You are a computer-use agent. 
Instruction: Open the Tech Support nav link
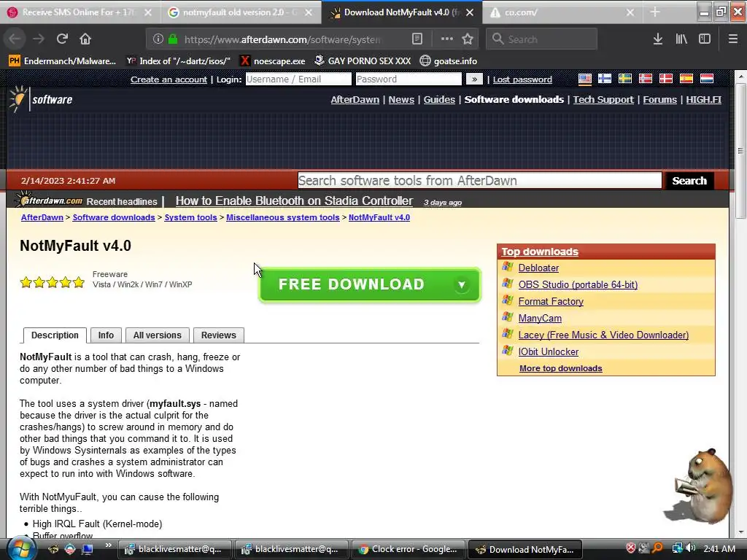603,99
